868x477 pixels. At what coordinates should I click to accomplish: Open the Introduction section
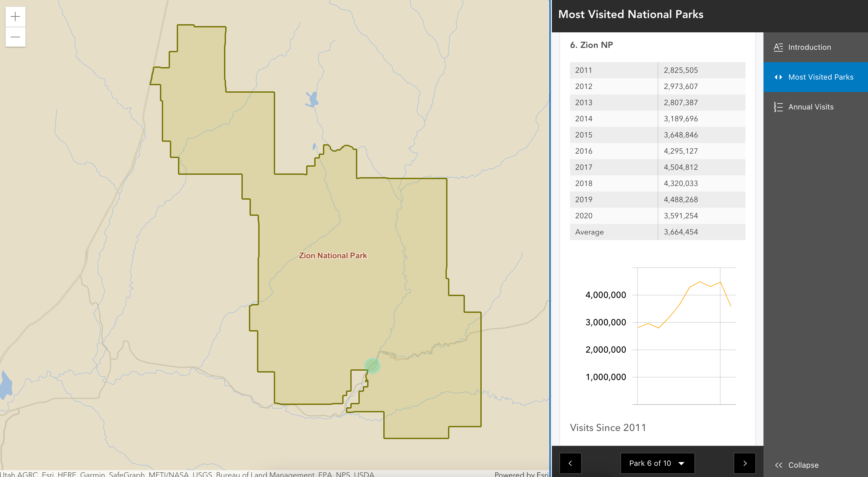(810, 47)
